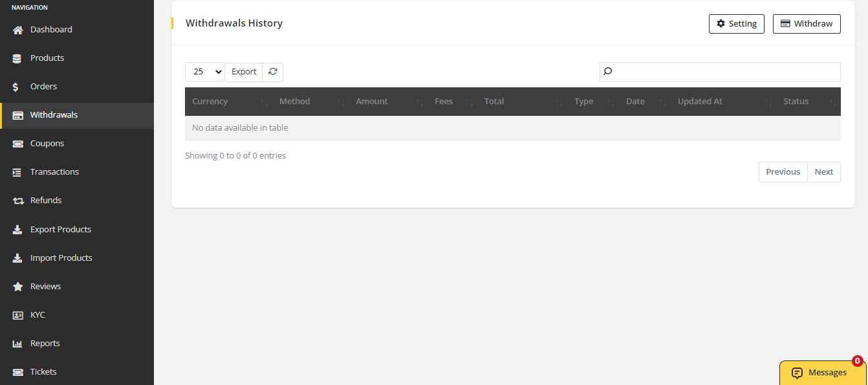Select Withdrawals in the navigation
868x385 pixels.
pos(77,115)
